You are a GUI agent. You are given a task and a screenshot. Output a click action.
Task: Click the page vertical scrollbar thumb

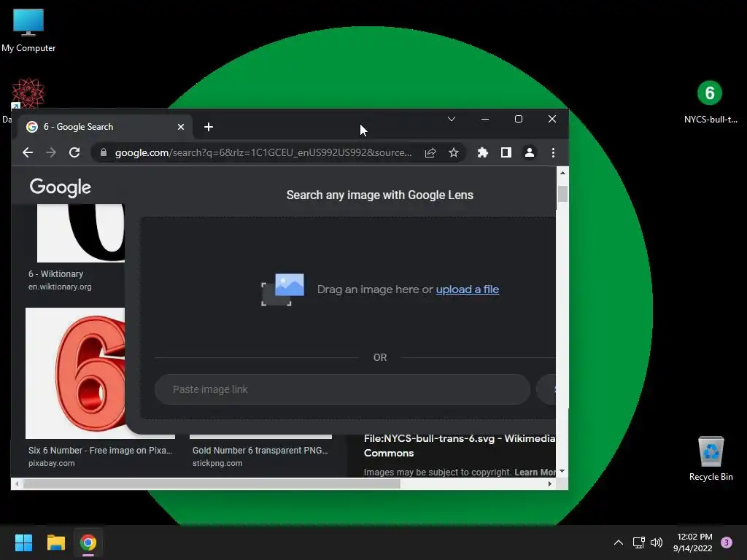[562, 194]
